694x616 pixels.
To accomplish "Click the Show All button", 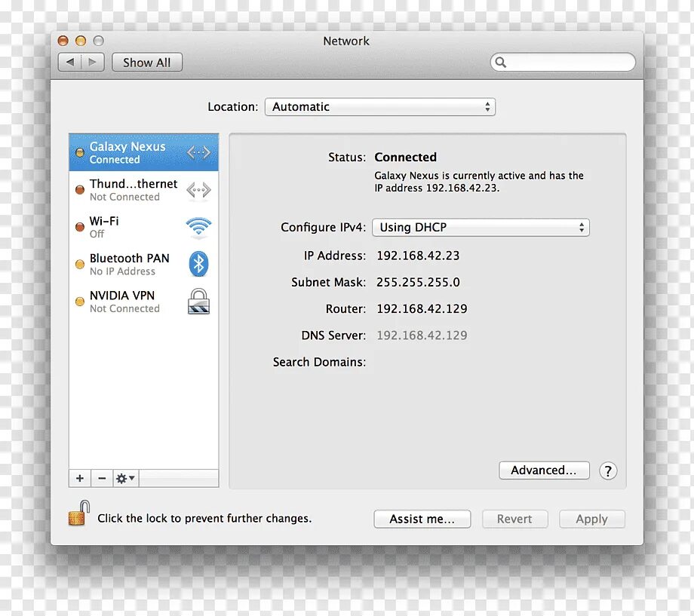I will [146, 63].
